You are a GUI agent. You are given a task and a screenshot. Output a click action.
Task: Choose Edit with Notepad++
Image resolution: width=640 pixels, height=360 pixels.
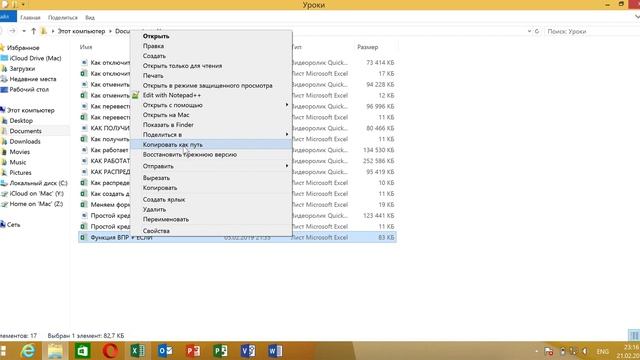point(172,95)
